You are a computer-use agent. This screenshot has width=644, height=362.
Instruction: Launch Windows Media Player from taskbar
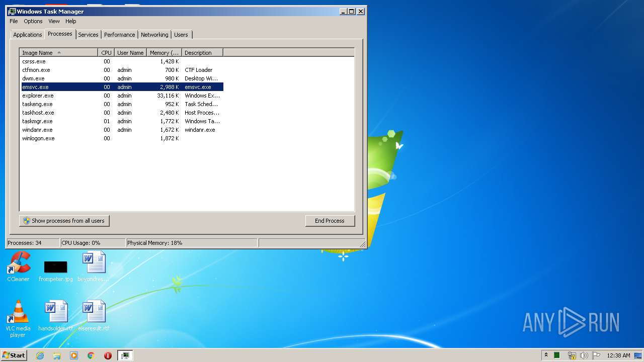point(74,355)
